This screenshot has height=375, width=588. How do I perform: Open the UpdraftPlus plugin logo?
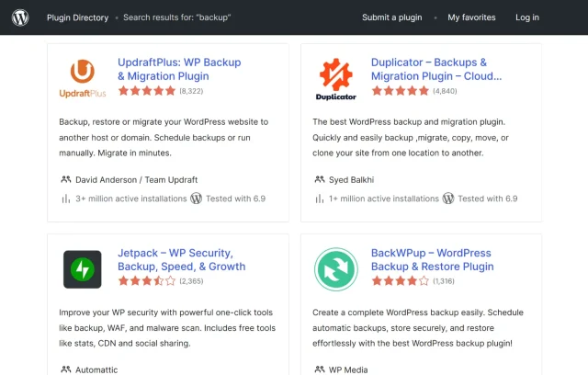[x=83, y=79]
